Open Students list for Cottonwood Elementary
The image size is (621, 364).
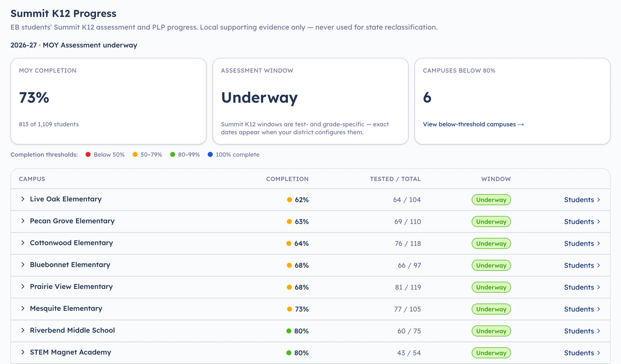(x=582, y=244)
